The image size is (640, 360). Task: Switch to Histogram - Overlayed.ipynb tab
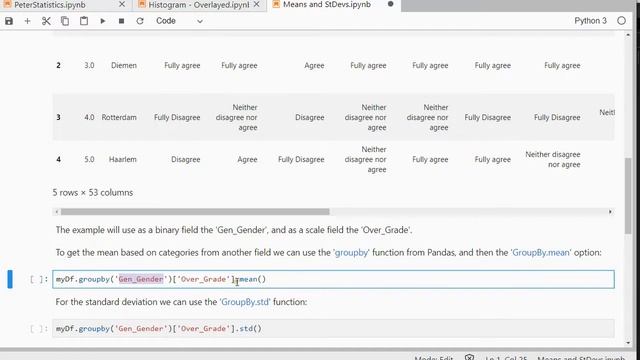[x=198, y=5]
